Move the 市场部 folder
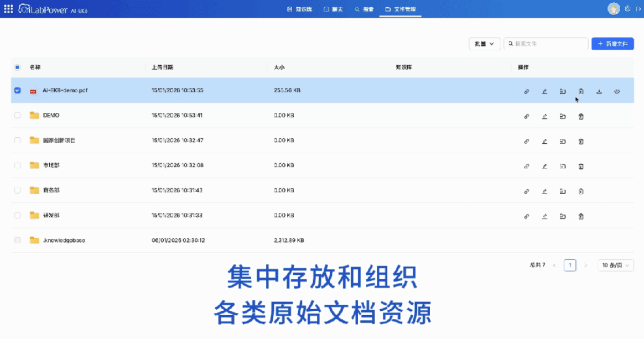Image resolution: width=644 pixels, height=339 pixels. click(x=563, y=166)
